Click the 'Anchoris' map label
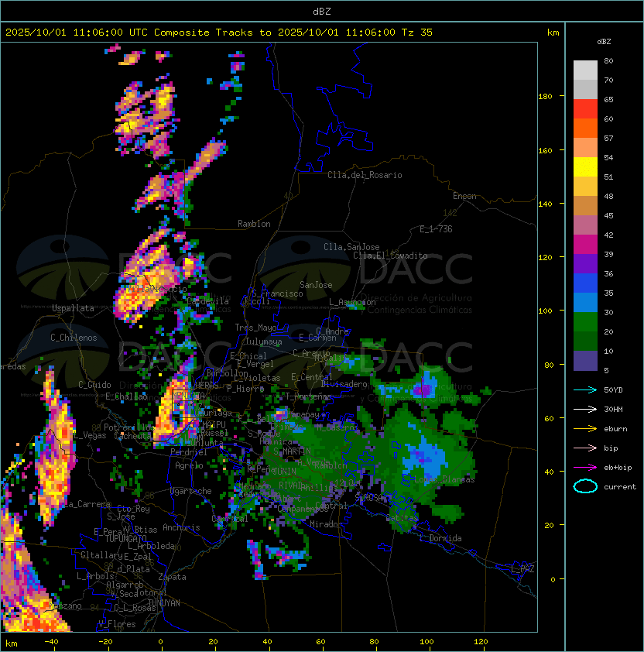Image resolution: width=644 pixels, height=652 pixels. [181, 527]
